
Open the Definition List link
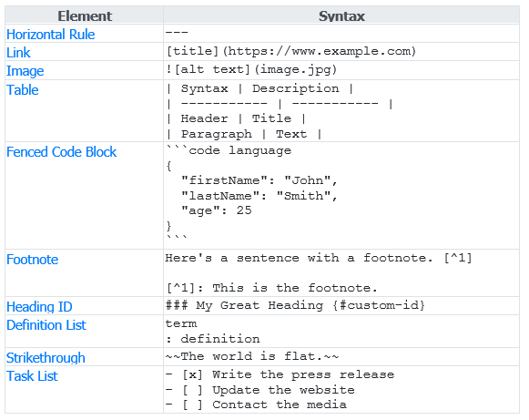(46, 325)
